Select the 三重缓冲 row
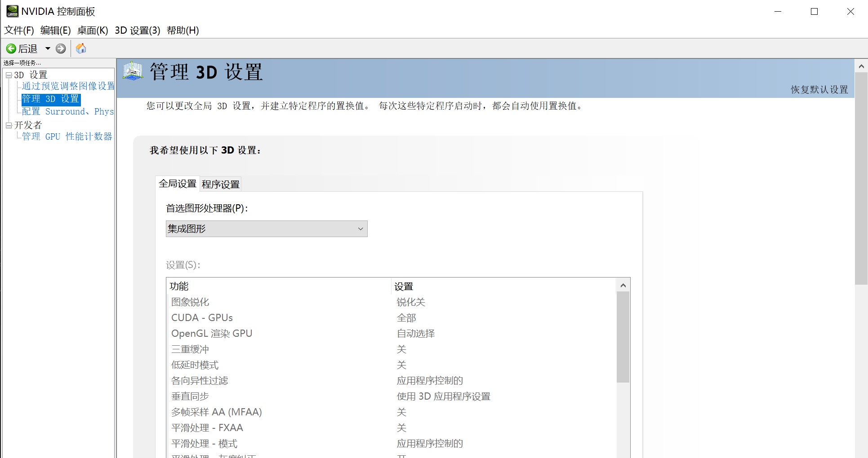The height and width of the screenshot is (458, 868). coord(391,349)
